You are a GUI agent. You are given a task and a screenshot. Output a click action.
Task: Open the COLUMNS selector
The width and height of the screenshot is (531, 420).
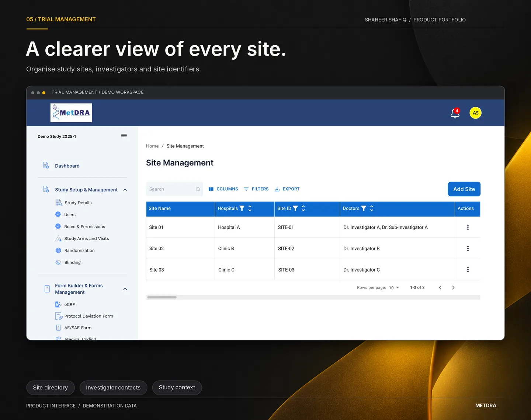click(223, 189)
